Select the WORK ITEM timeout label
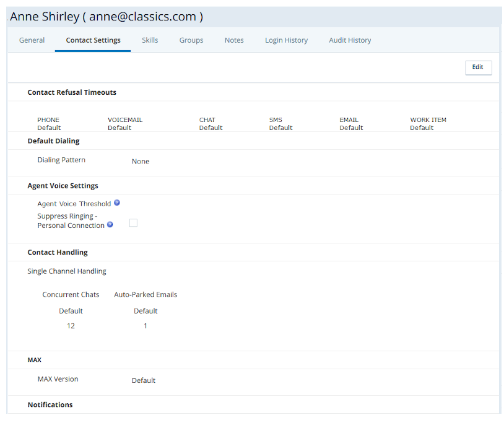The image size is (504, 438). click(x=428, y=120)
